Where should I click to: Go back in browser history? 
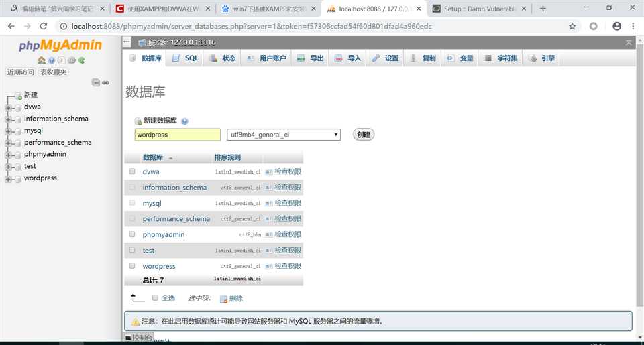(x=11, y=26)
